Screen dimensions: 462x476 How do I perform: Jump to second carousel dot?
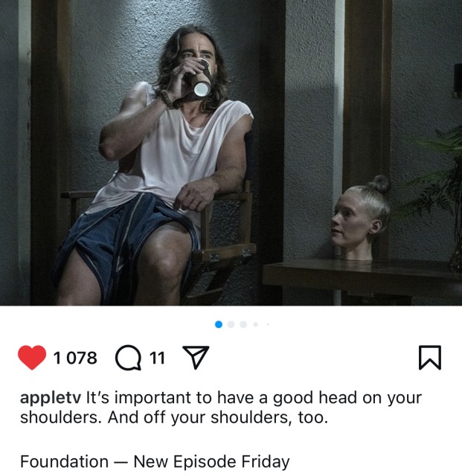[231, 324]
